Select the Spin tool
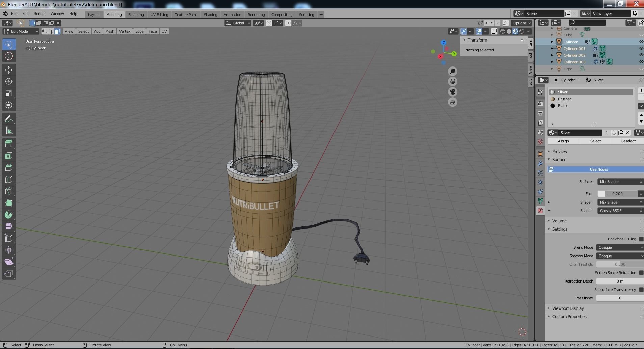The width and height of the screenshot is (644, 349). (x=9, y=215)
